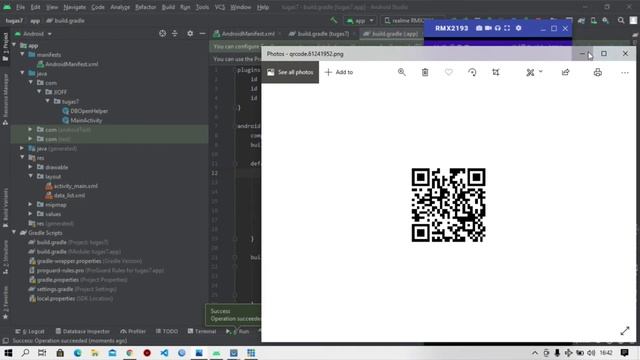Click the headphones icon in RMX2193 window
640x360 pixels.
click(x=498, y=28)
